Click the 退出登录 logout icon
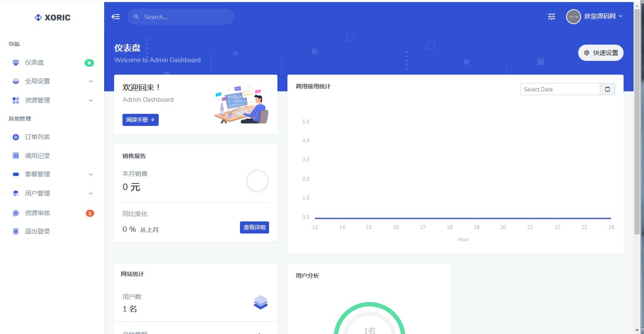 tap(16, 231)
